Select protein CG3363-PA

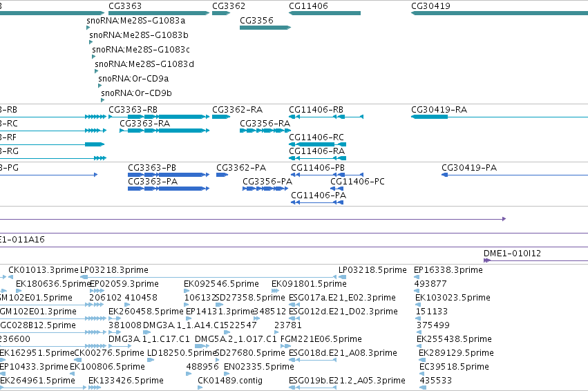point(169,189)
